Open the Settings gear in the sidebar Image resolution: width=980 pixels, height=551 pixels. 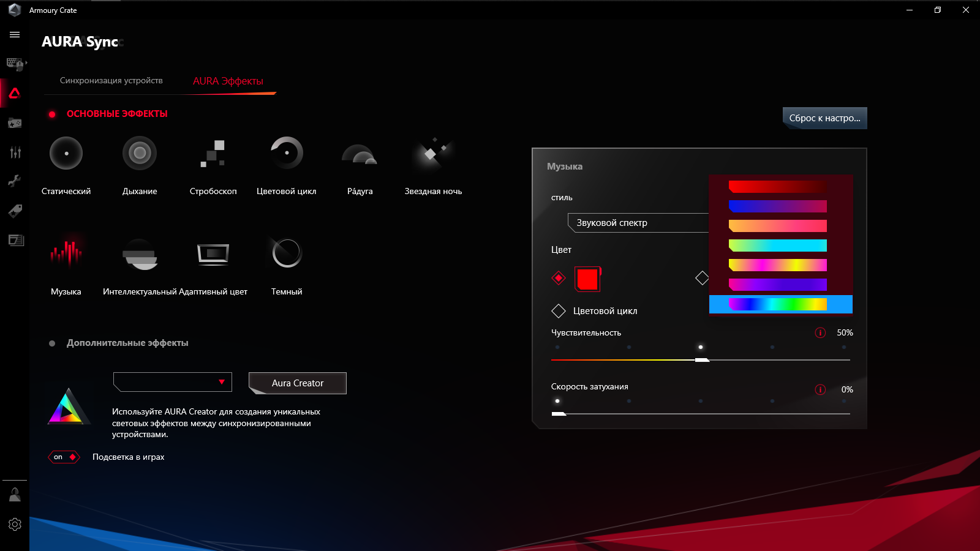(x=15, y=524)
